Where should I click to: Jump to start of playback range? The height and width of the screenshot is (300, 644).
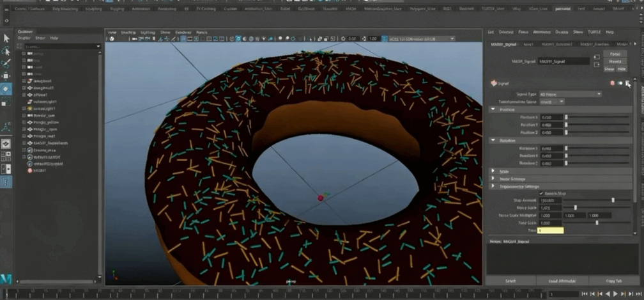pos(585,294)
